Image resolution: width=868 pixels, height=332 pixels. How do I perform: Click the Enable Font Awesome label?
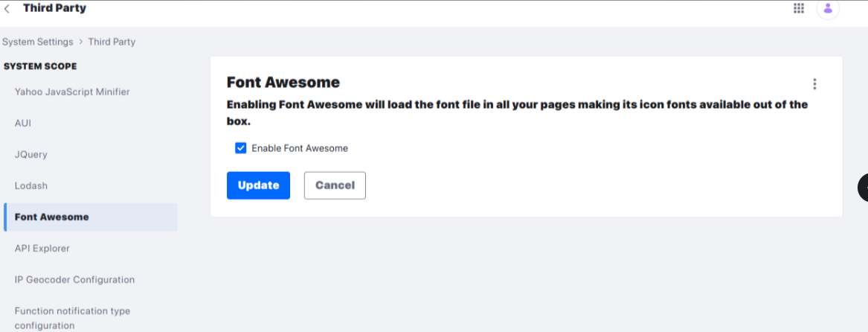point(300,148)
